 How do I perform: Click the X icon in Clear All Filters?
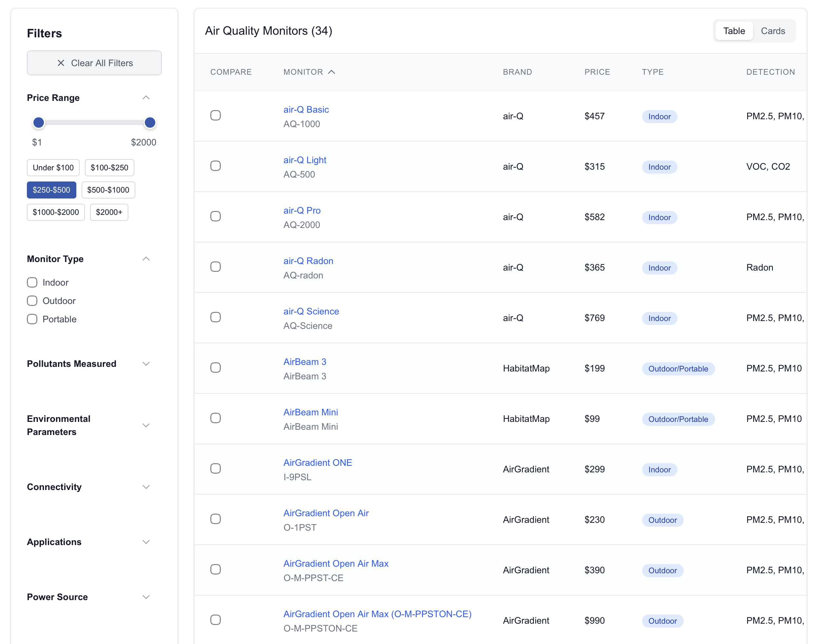61,63
